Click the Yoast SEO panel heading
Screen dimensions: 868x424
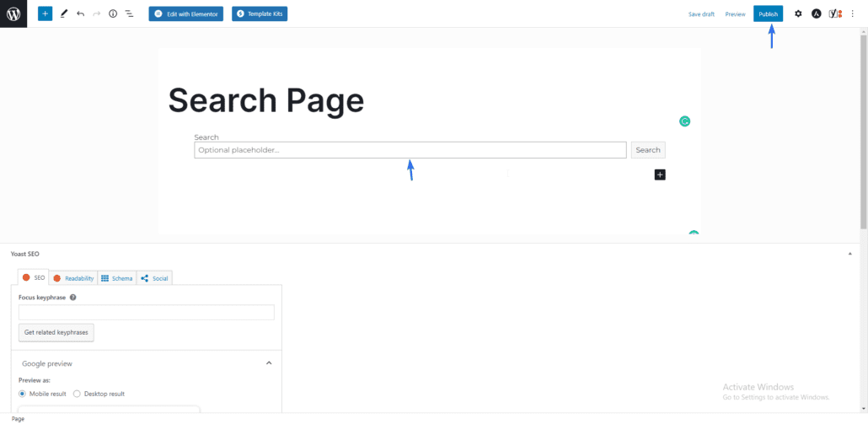pos(25,254)
